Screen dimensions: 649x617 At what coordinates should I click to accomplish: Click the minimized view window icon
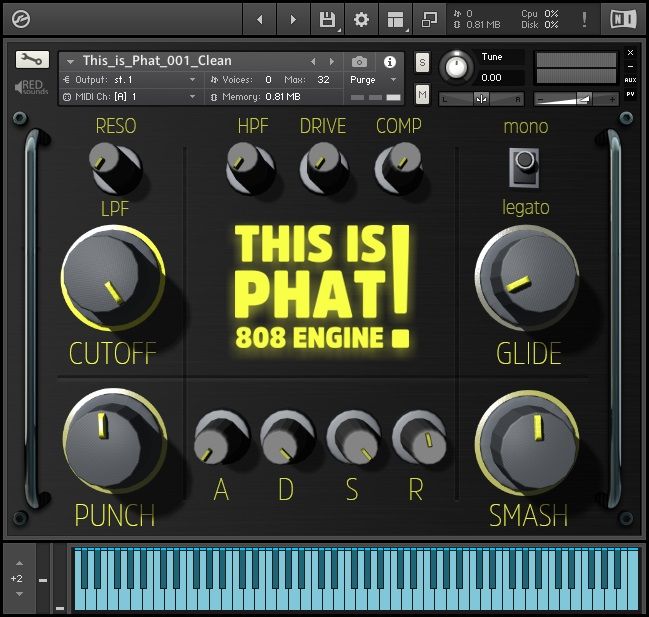click(x=429, y=19)
